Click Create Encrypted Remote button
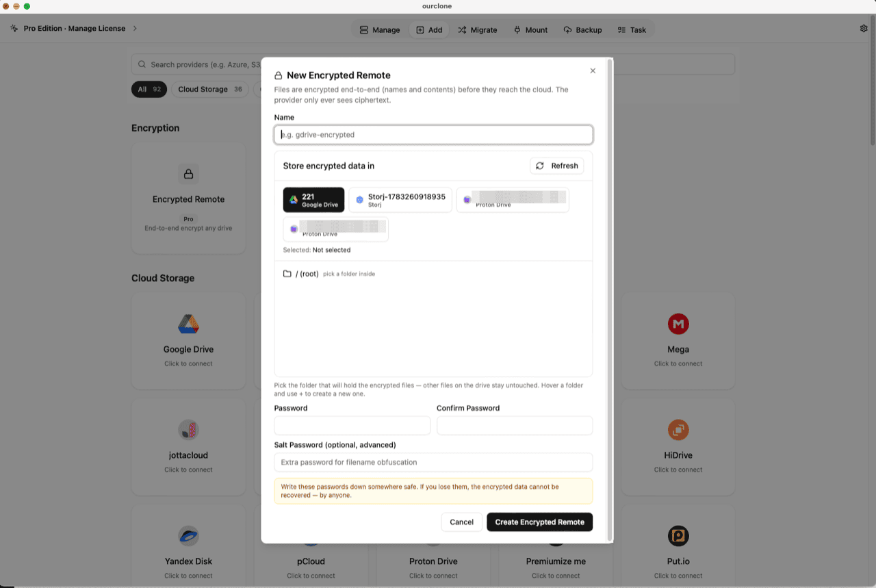 (x=539, y=522)
